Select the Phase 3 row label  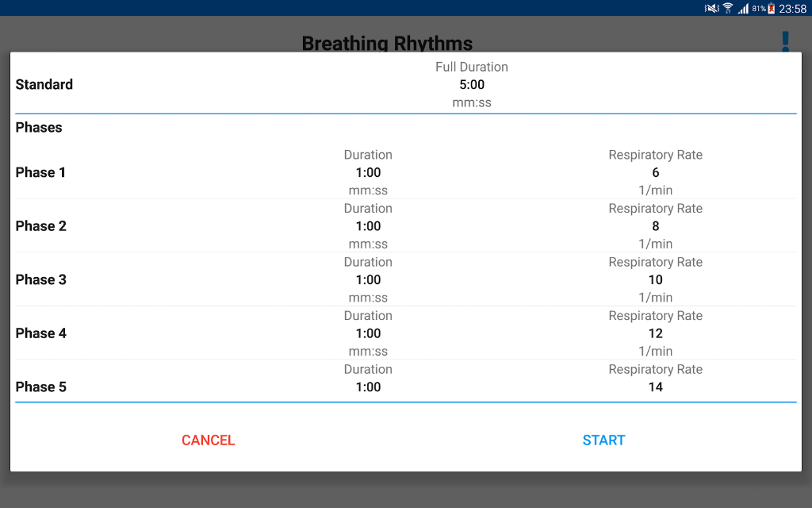pyautogui.click(x=41, y=280)
